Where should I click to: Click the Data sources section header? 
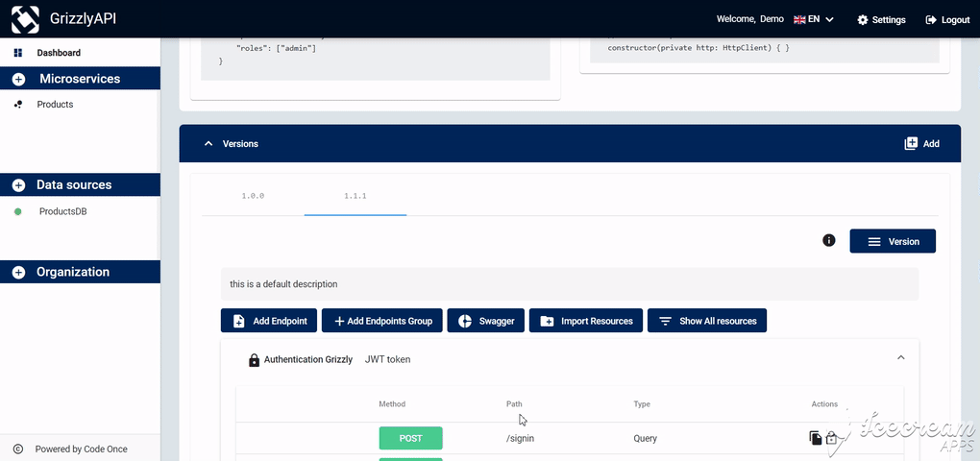(x=80, y=185)
